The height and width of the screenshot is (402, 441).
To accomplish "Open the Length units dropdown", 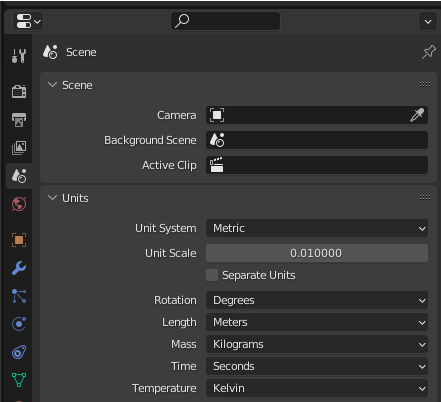I will click(x=317, y=322).
